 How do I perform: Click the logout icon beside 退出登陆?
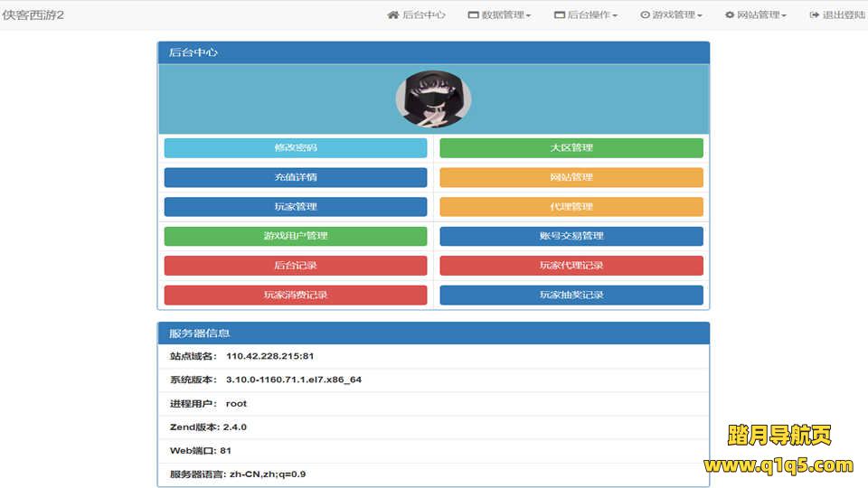click(815, 15)
